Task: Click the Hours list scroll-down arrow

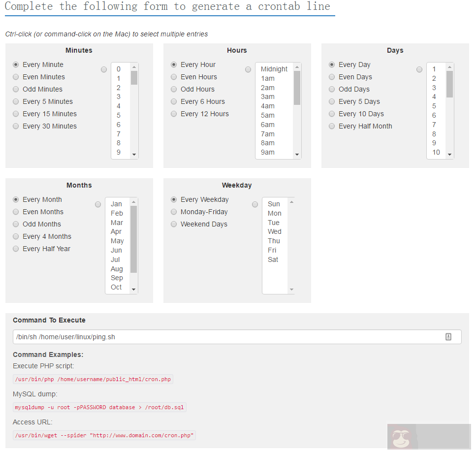Action: [x=297, y=155]
